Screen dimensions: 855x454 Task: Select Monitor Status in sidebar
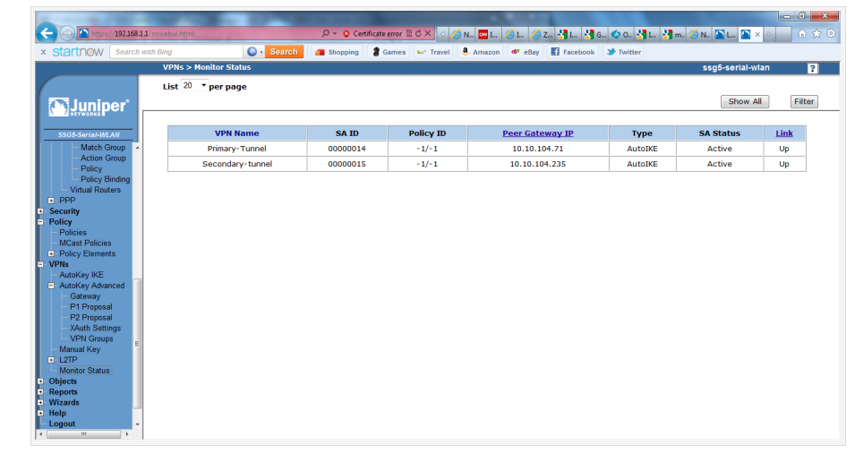coord(84,371)
